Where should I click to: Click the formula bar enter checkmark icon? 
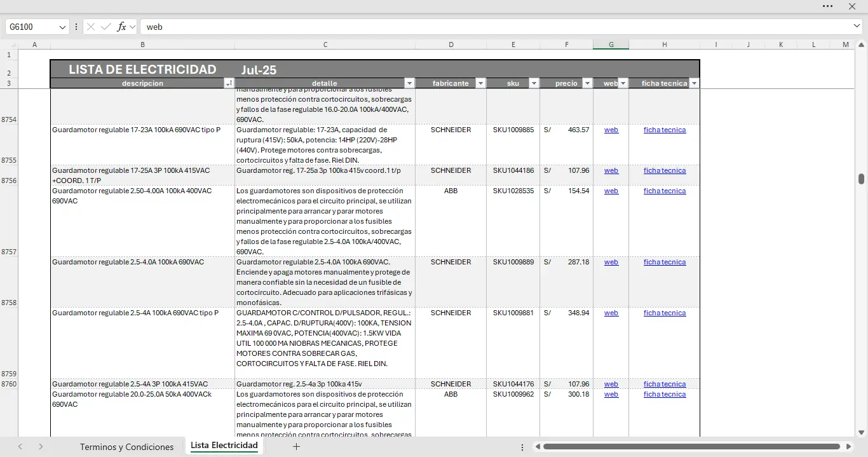[x=105, y=27]
